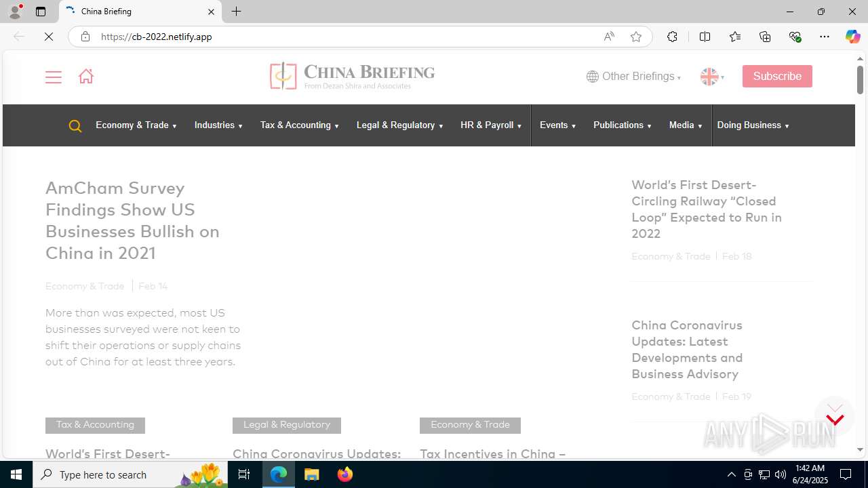This screenshot has height=488, width=868.
Task: Click the page vertical scrollbar thumb
Action: pyautogui.click(x=860, y=80)
